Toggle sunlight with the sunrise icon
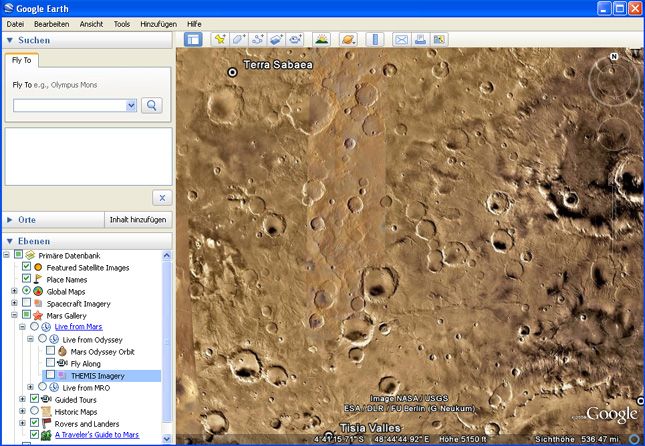 [x=321, y=40]
